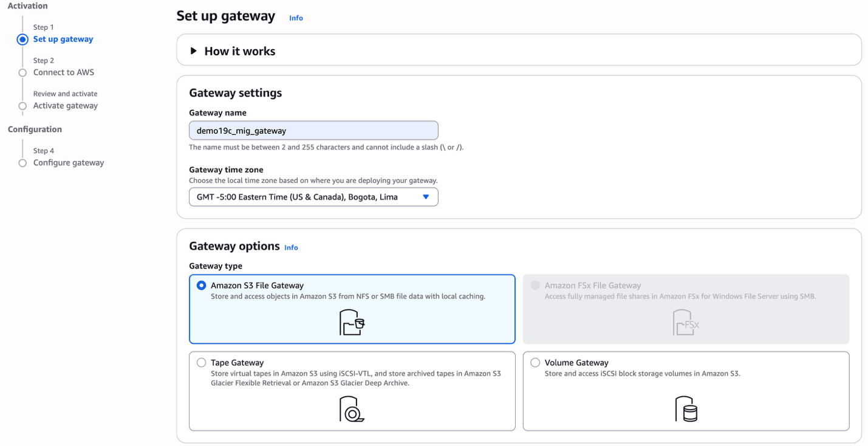Select the Amazon S3 File Gateway radio button
The width and height of the screenshot is (868, 446).
pos(201,284)
